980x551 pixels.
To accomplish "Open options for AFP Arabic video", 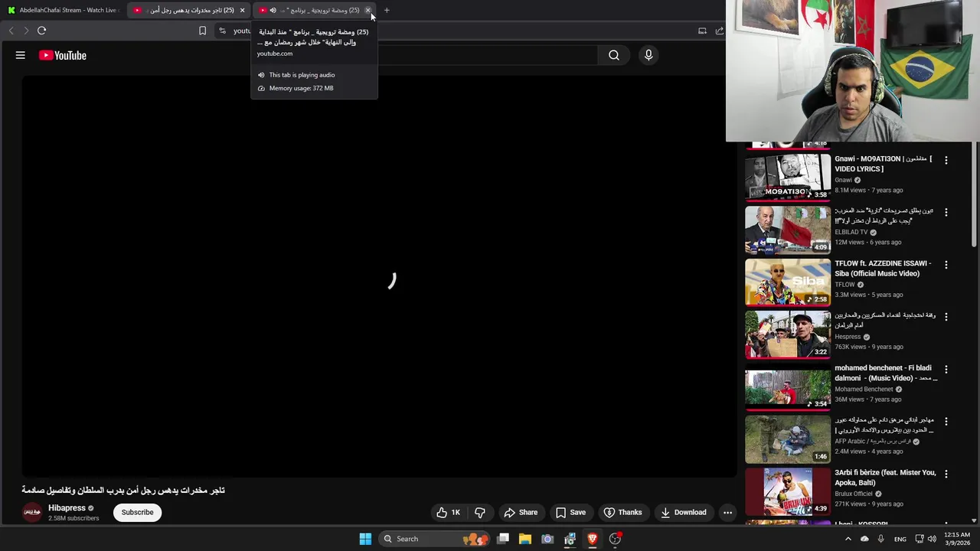I will pyautogui.click(x=946, y=422).
